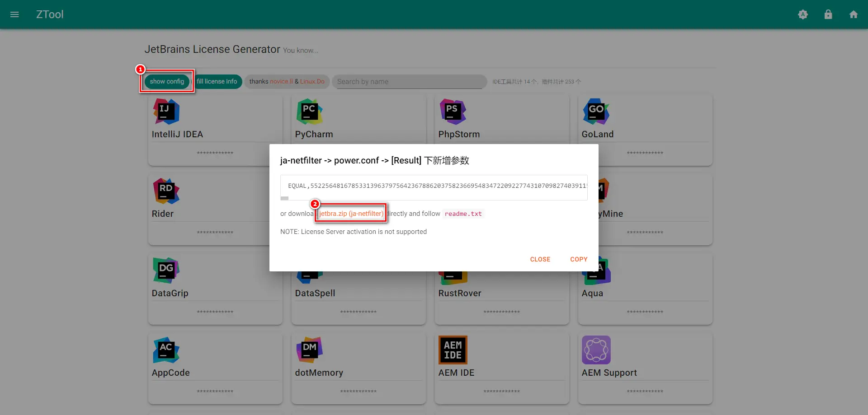Click the masked license key under Rider

click(x=215, y=233)
